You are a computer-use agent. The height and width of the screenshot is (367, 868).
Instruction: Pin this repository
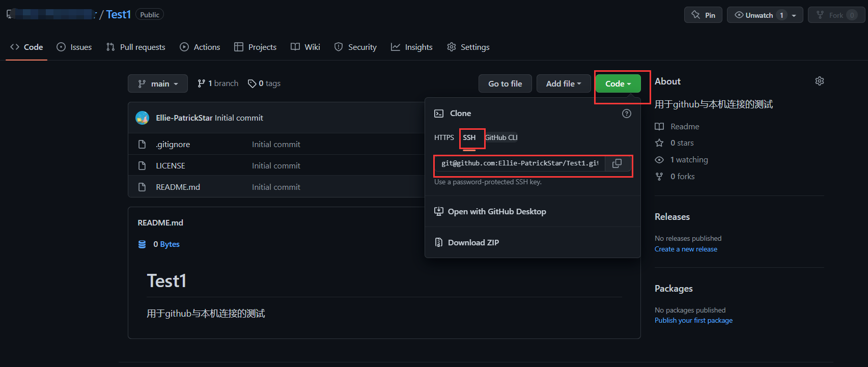(x=703, y=15)
